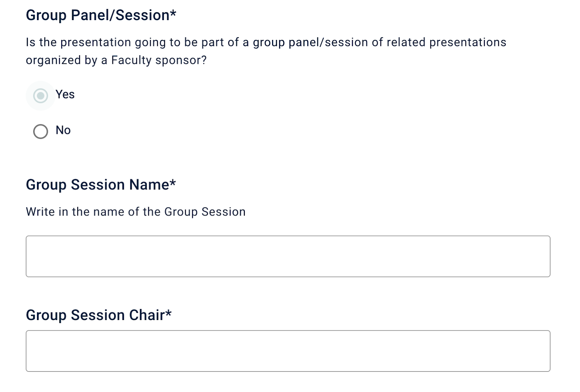The width and height of the screenshot is (580, 392).
Task: Click the required asterisk after Group Panel/Session
Action: tap(173, 14)
